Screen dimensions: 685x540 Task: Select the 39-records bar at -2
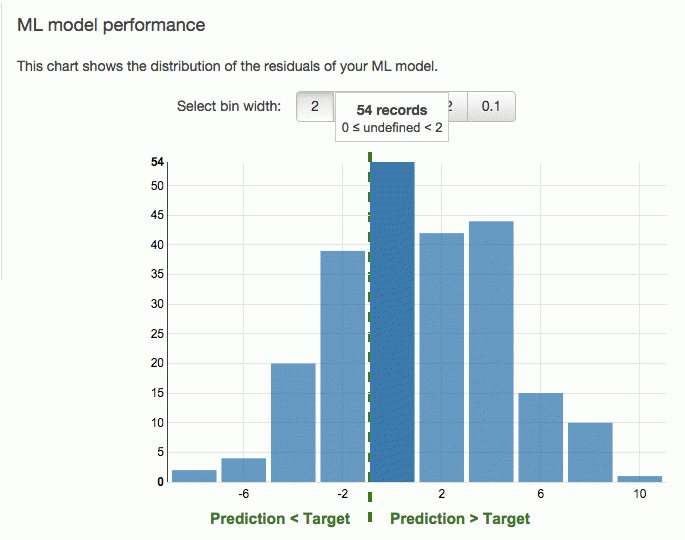342,367
